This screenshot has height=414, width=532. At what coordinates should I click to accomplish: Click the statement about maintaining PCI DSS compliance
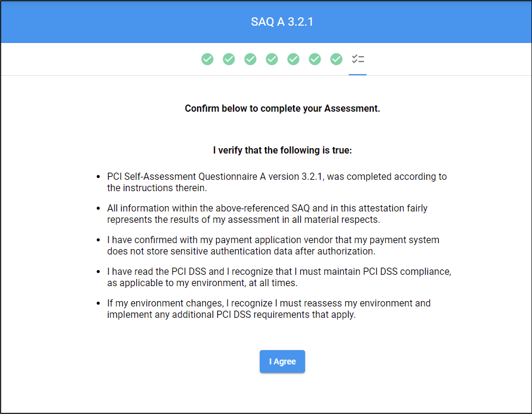pos(279,277)
